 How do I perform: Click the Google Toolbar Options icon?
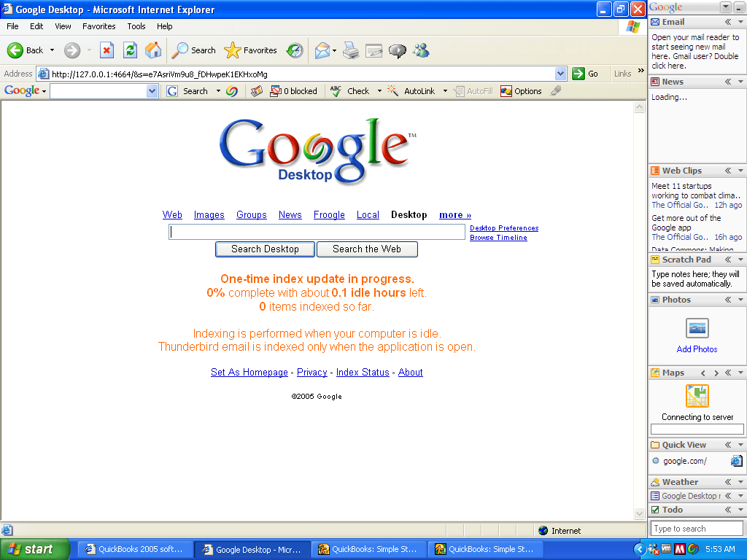click(521, 91)
